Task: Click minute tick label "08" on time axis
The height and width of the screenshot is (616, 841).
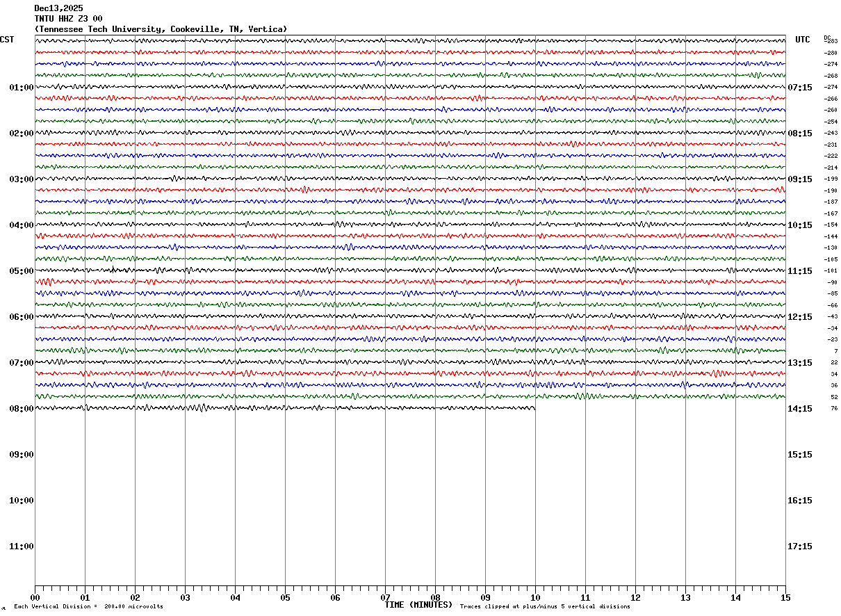Action: tap(435, 597)
